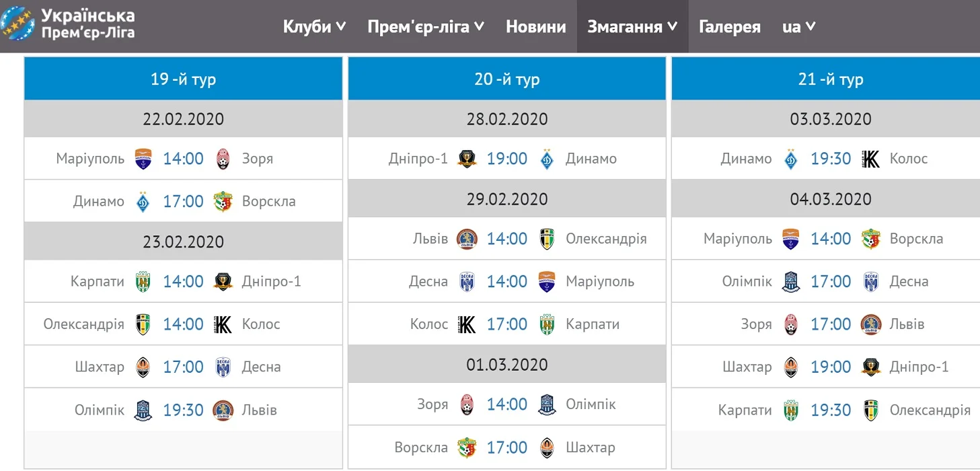Click the Шахтар team name against Десна
This screenshot has width=980, height=471.
coord(100,367)
